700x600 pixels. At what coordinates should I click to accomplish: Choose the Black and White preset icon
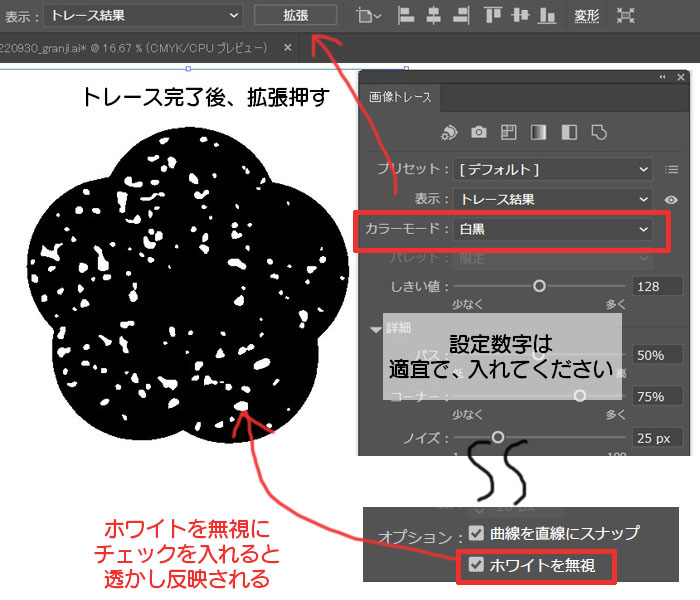pyautogui.click(x=569, y=133)
